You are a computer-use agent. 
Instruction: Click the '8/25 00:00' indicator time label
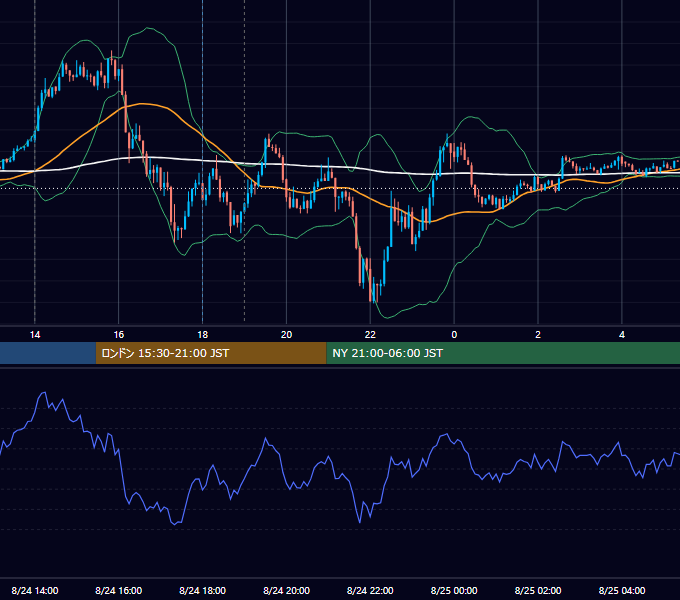tap(454, 590)
